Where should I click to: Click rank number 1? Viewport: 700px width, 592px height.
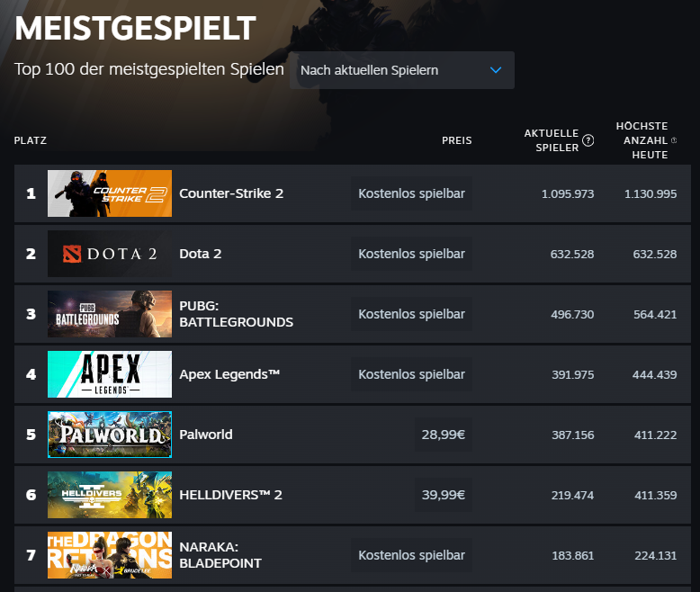point(31,193)
